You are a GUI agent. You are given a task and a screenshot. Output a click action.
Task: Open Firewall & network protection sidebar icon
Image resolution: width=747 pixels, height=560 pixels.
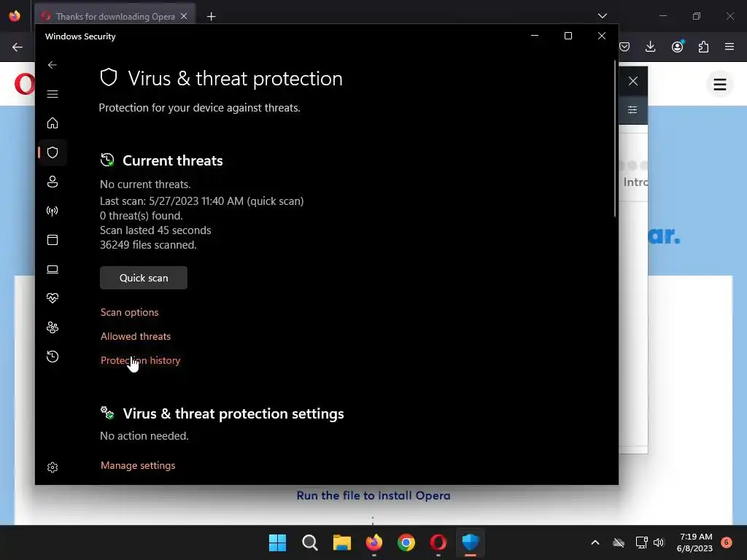[53, 211]
